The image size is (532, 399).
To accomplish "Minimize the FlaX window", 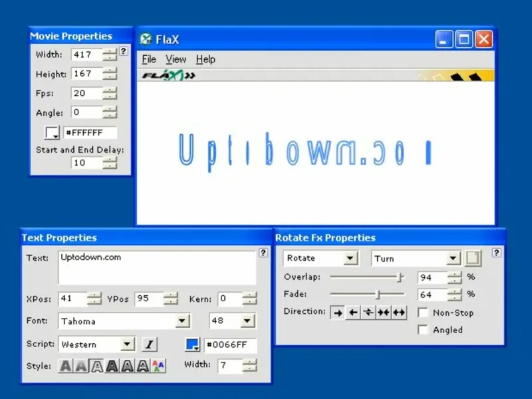I will tap(444, 39).
